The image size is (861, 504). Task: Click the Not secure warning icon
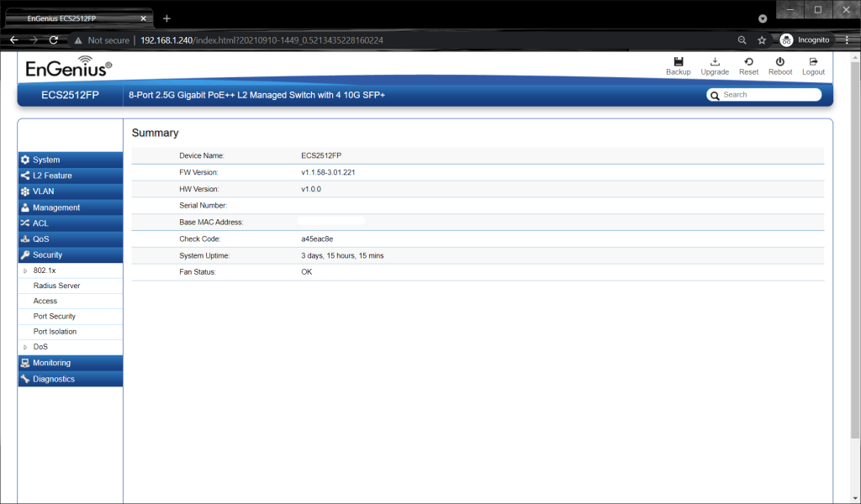click(x=78, y=40)
